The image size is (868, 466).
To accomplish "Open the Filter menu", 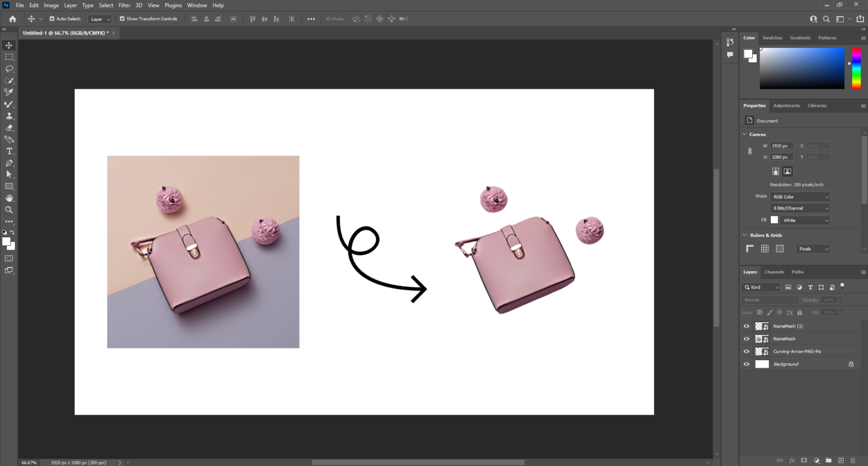I will (x=124, y=5).
